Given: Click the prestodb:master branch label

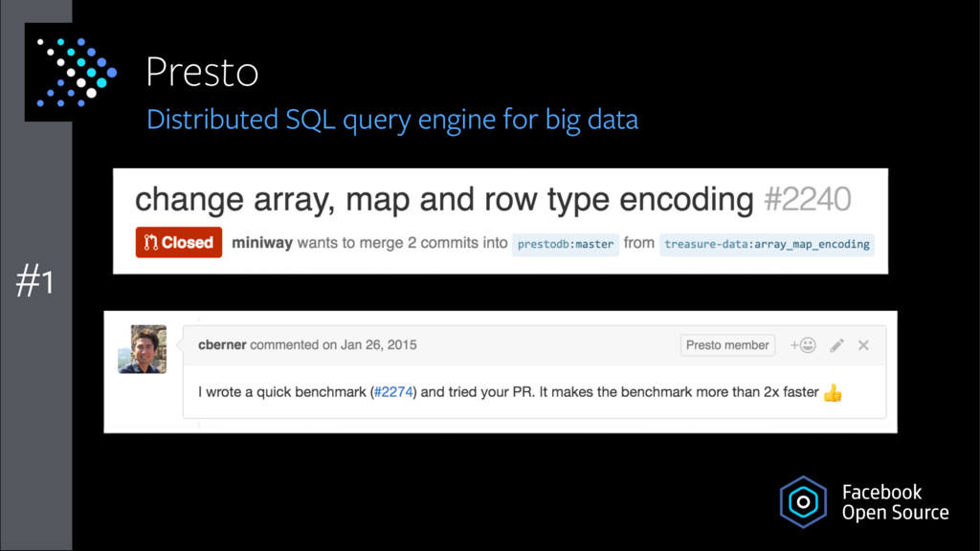Looking at the screenshot, I should (x=566, y=244).
